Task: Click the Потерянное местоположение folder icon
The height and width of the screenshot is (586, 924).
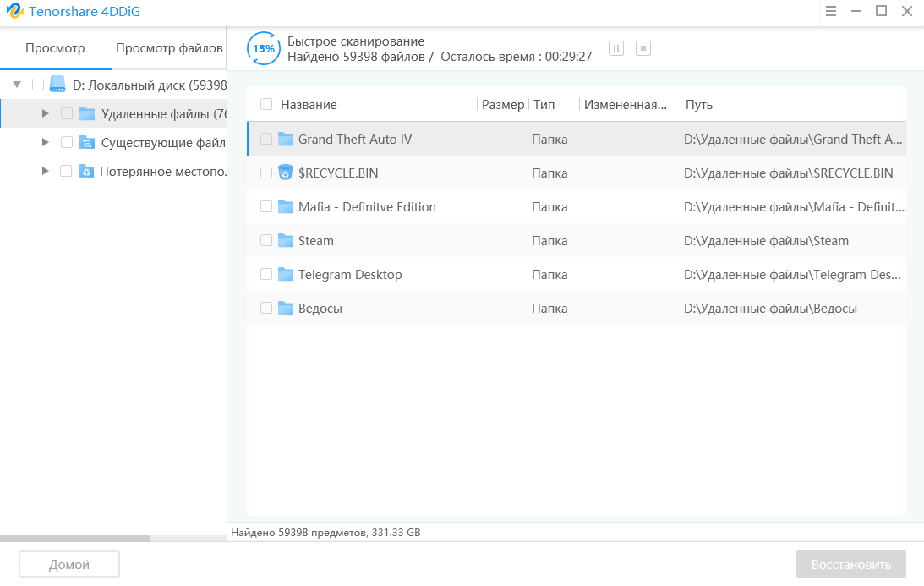Action: pyautogui.click(x=86, y=171)
